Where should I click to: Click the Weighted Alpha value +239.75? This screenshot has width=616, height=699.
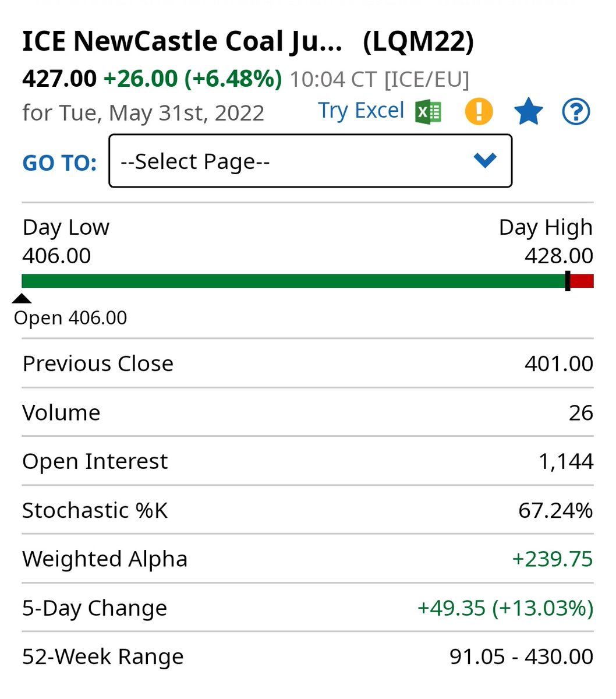point(552,560)
